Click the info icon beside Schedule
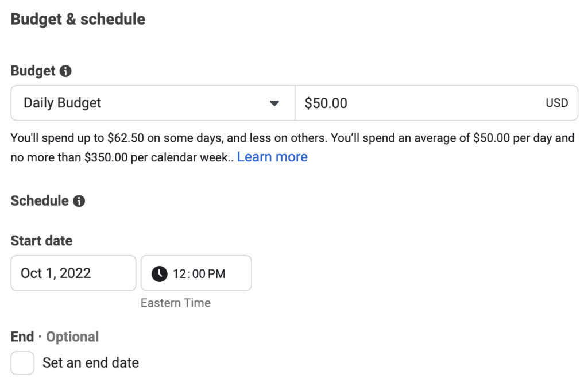This screenshot has height=378, width=588. pos(80,201)
